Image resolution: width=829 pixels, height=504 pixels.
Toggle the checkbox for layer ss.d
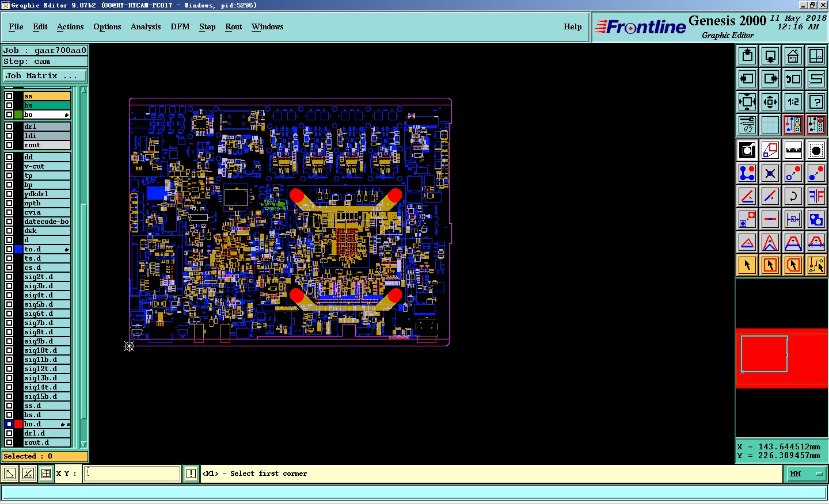click(9, 406)
